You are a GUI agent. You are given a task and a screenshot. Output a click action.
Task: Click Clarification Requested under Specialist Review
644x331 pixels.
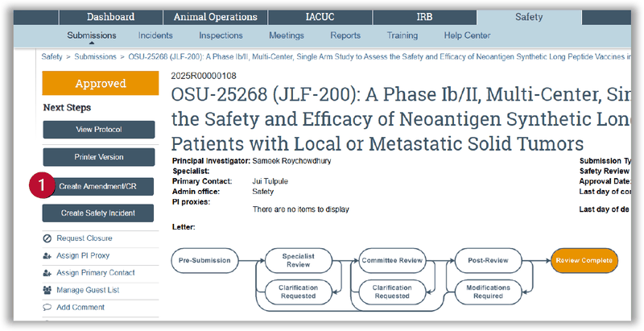tap(298, 292)
